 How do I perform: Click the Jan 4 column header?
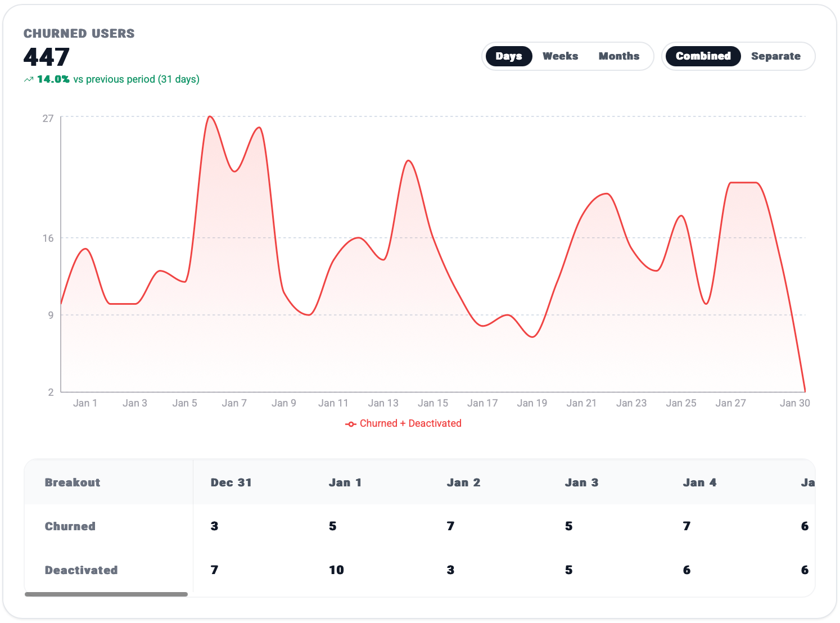tap(699, 482)
